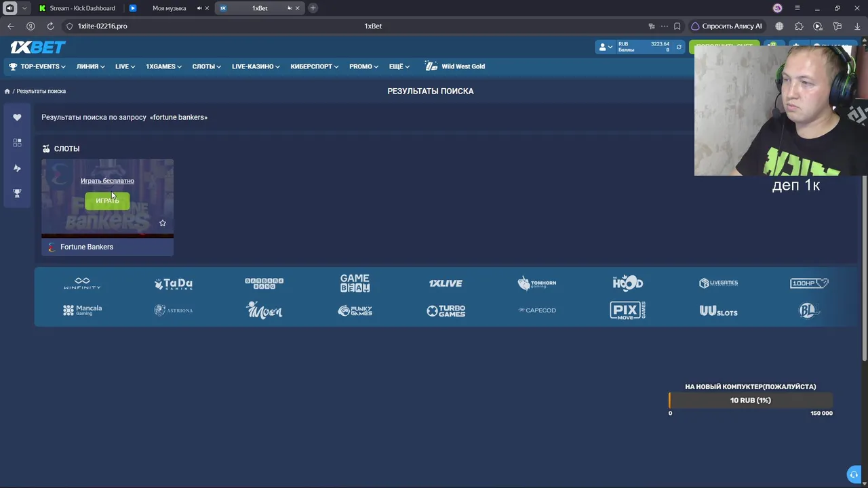Open browser extensions puzzle icon
868x488 pixels.
(x=799, y=26)
